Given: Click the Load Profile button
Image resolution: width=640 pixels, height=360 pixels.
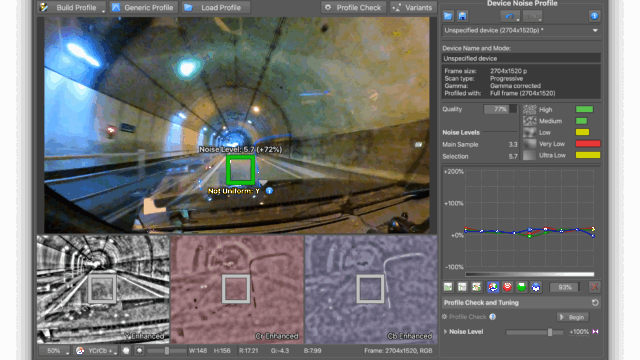Looking at the screenshot, I should 216,7.
